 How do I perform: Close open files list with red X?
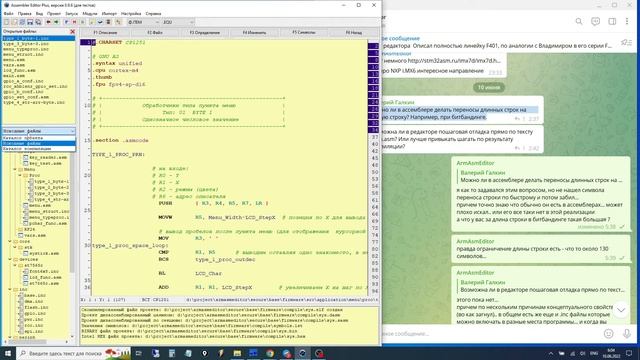(x=72, y=31)
